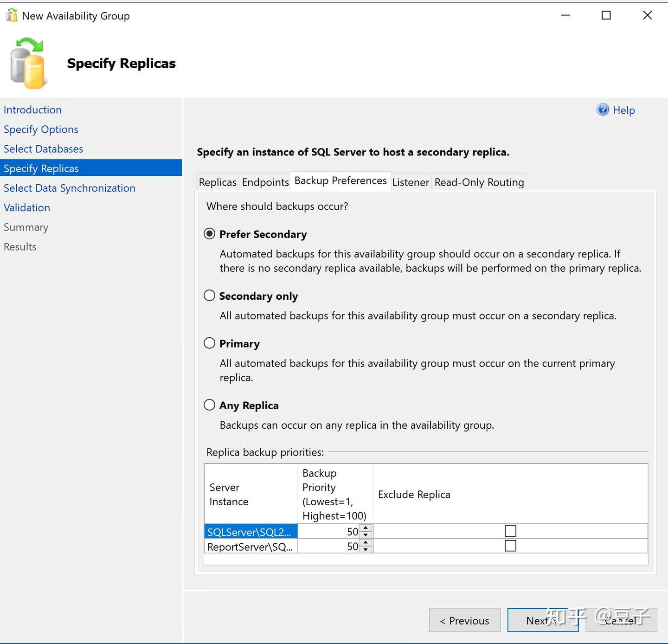Click the priority value field for SQLServer\SQL2
Image resolution: width=668 pixels, height=644 pixels.
click(x=329, y=532)
